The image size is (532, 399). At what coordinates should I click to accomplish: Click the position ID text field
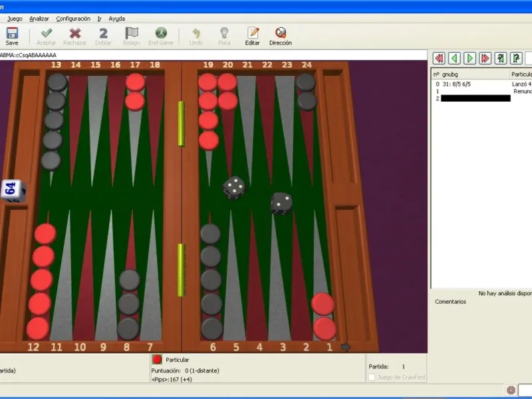click(x=213, y=55)
